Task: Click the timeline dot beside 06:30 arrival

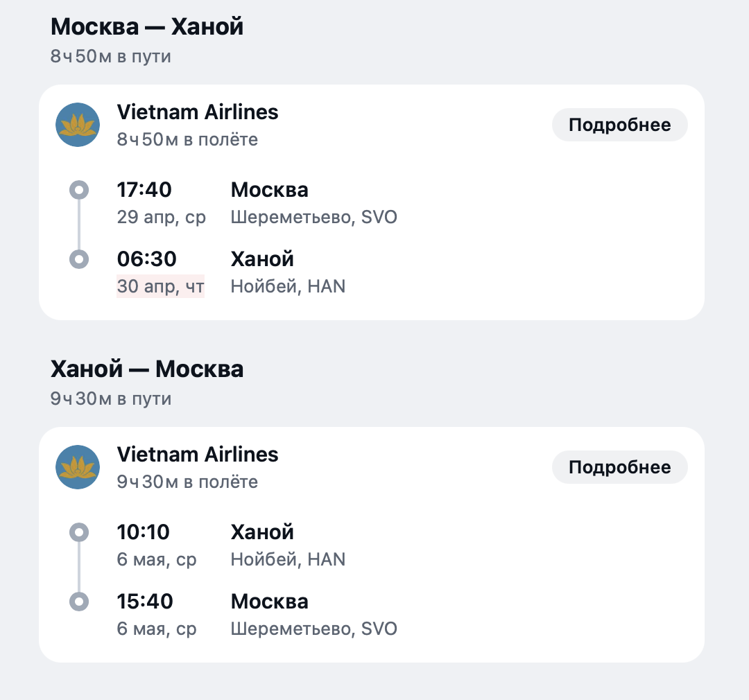Action: pyautogui.click(x=80, y=259)
